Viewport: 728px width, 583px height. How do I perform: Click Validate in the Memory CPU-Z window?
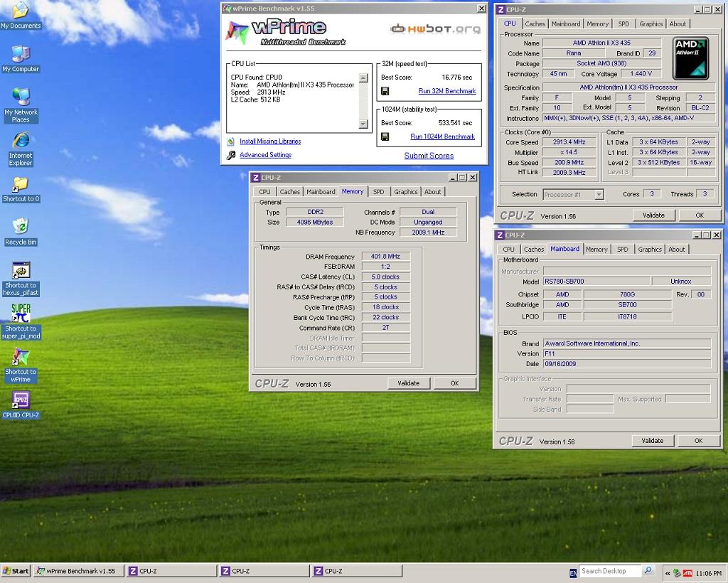pyautogui.click(x=409, y=383)
